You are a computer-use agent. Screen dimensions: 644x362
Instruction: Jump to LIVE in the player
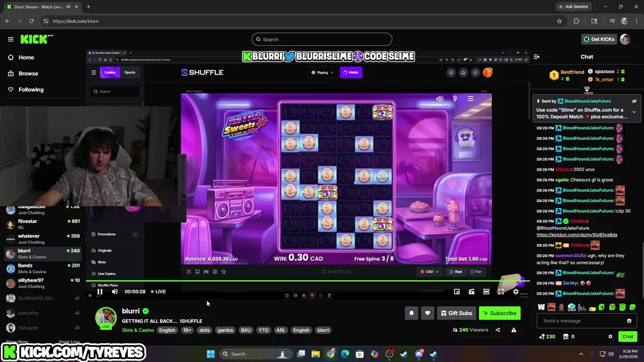tap(158, 292)
